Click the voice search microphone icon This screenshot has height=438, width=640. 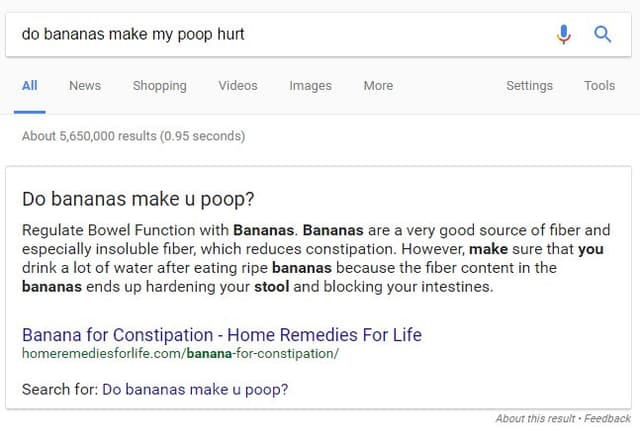[564, 34]
